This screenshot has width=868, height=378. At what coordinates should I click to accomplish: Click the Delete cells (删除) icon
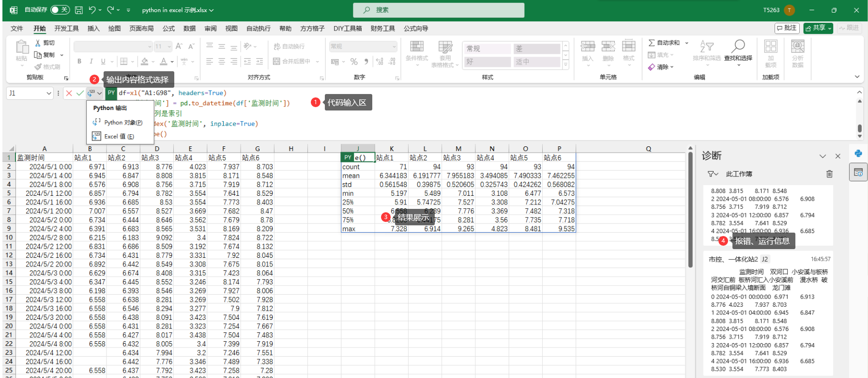click(608, 47)
